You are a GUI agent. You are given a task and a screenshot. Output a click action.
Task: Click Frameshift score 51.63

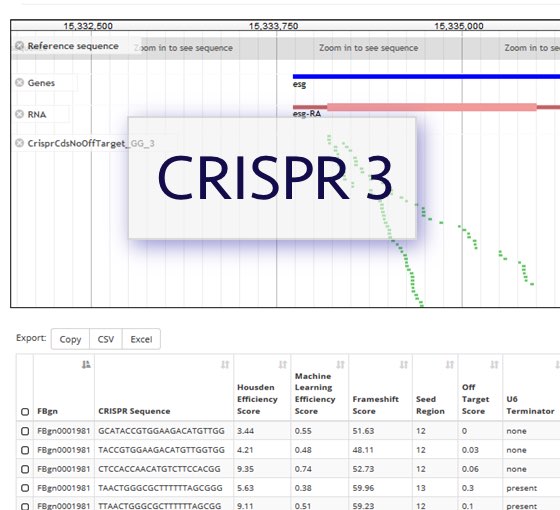[363, 431]
